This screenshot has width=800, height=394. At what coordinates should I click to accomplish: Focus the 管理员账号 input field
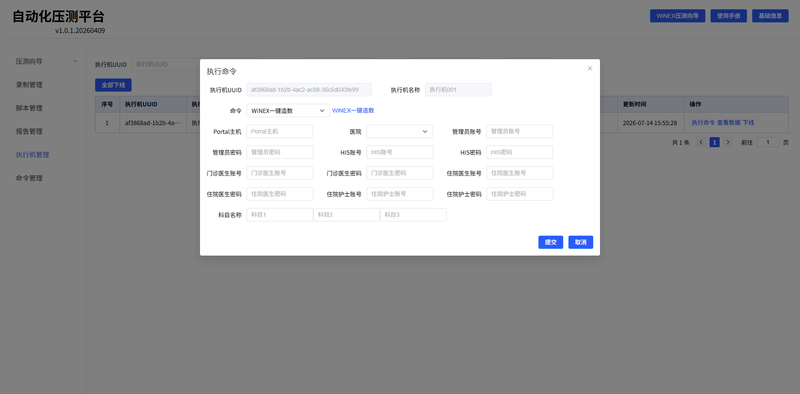coord(519,131)
